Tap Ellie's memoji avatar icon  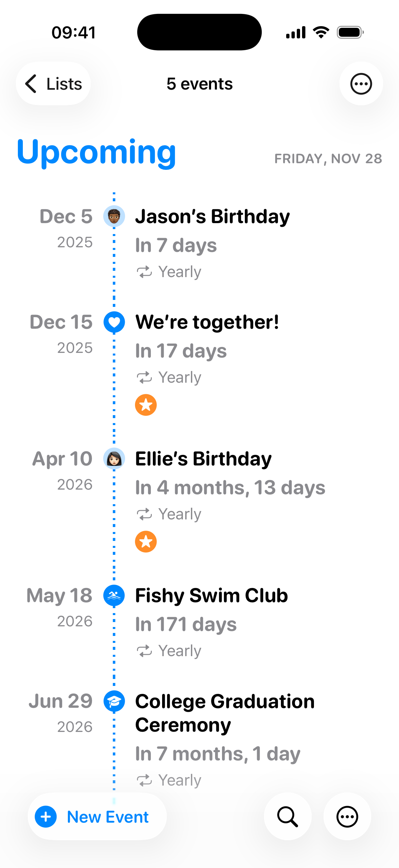pyautogui.click(x=114, y=458)
